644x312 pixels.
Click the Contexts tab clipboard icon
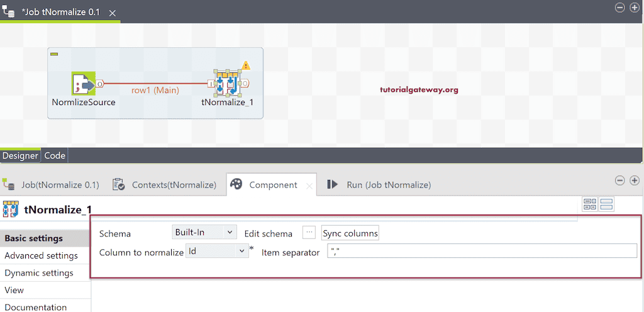[119, 185]
